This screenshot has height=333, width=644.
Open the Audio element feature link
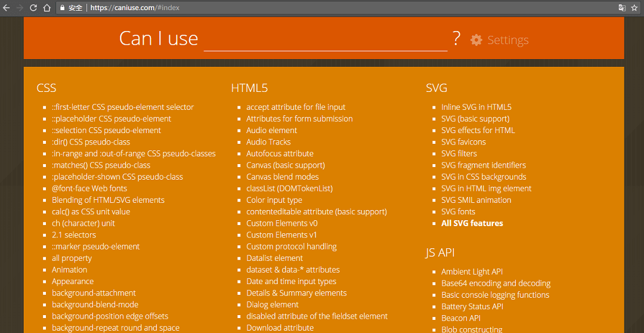271,130
